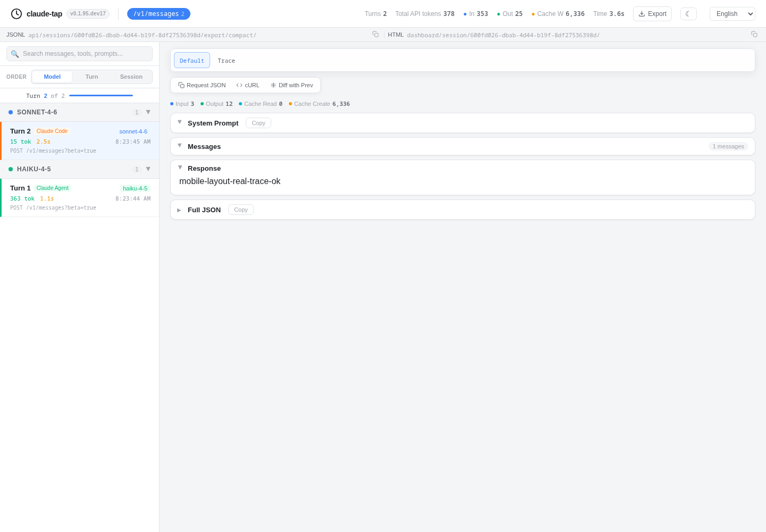Toggle dark mode moon icon
The height and width of the screenshot is (532, 766).
[688, 14]
